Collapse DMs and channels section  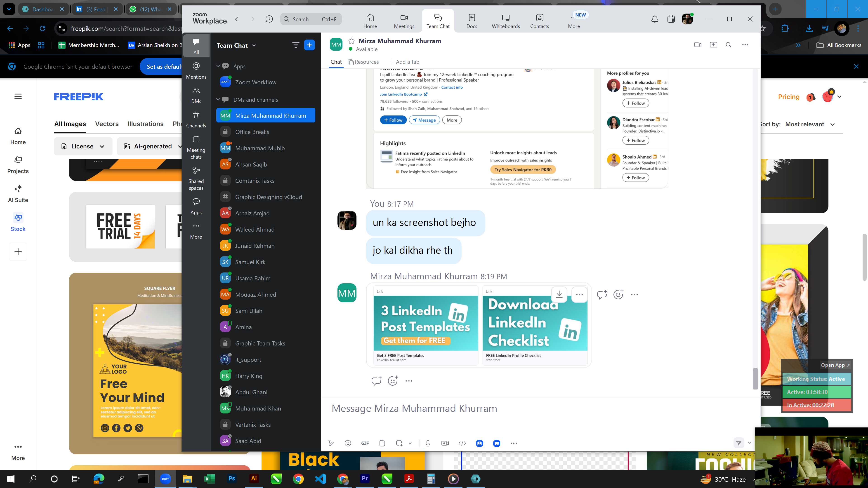pos(218,99)
